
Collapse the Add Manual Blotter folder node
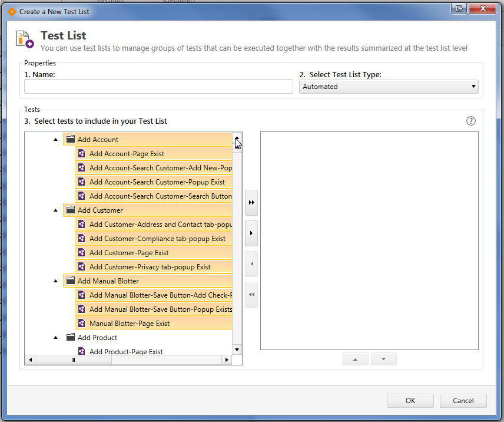coord(56,281)
